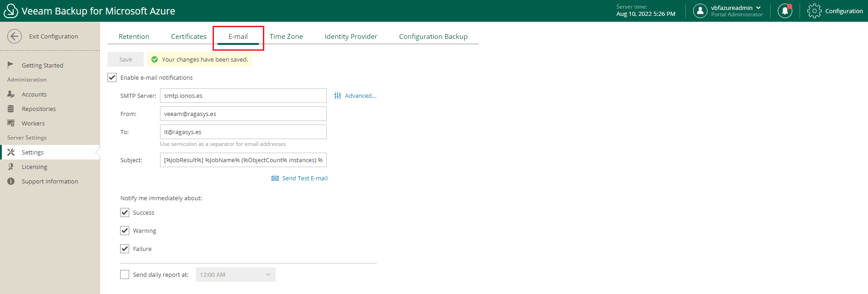
Task: Click the Configuration label in header
Action: pos(844,11)
